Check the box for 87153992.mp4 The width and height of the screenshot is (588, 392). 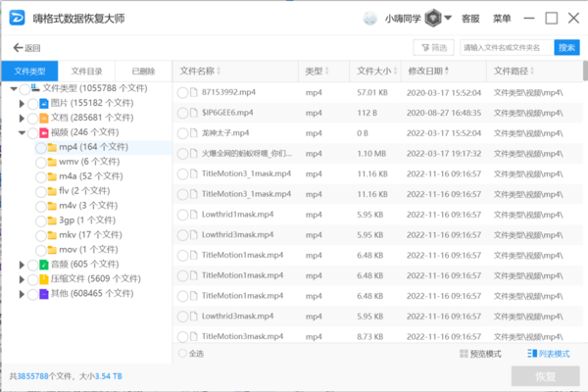182,92
